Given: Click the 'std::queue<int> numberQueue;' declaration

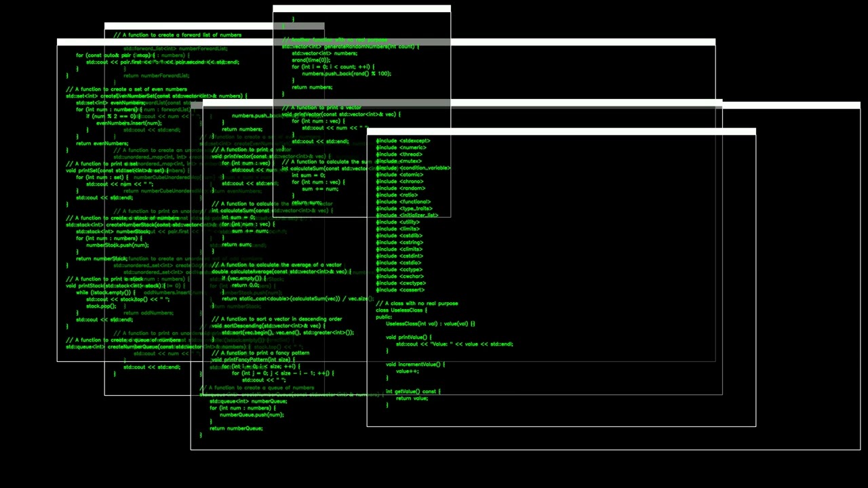Looking at the screenshot, I should click(x=248, y=401).
